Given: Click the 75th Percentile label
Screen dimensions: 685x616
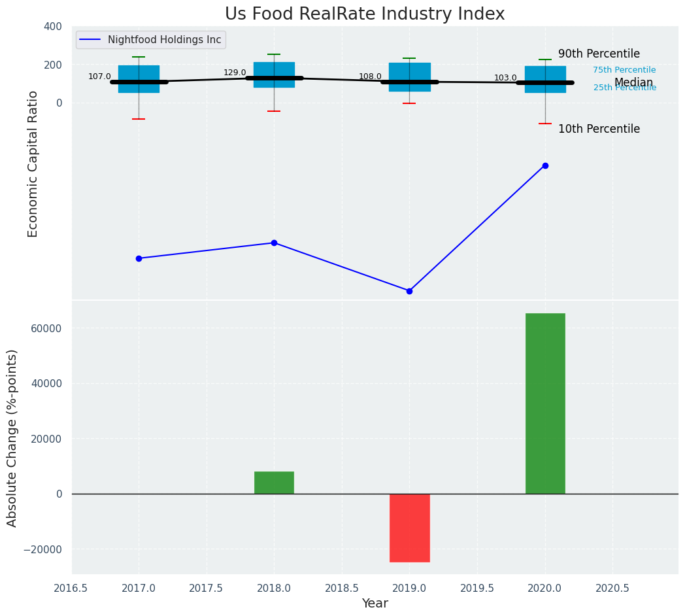Looking at the screenshot, I should (x=624, y=70).
